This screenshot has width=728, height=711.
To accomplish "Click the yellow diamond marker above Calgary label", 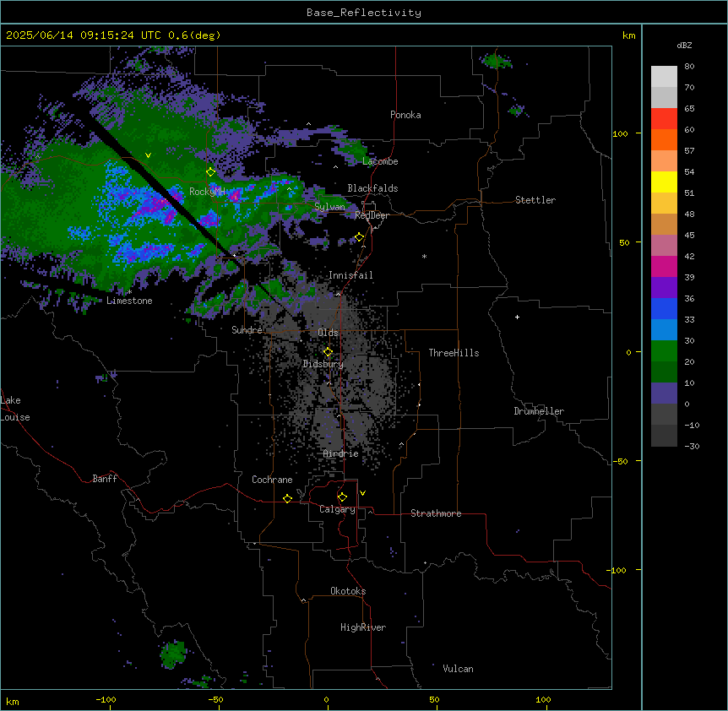I will click(342, 497).
